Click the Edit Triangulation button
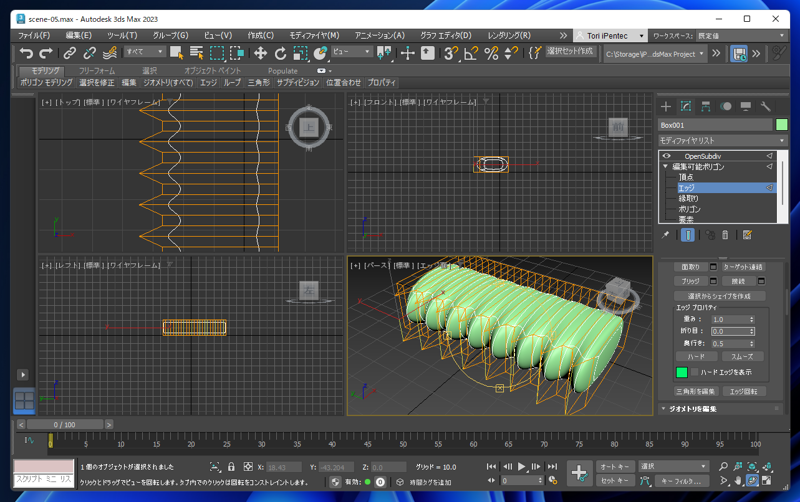800x502 pixels. (x=696, y=391)
